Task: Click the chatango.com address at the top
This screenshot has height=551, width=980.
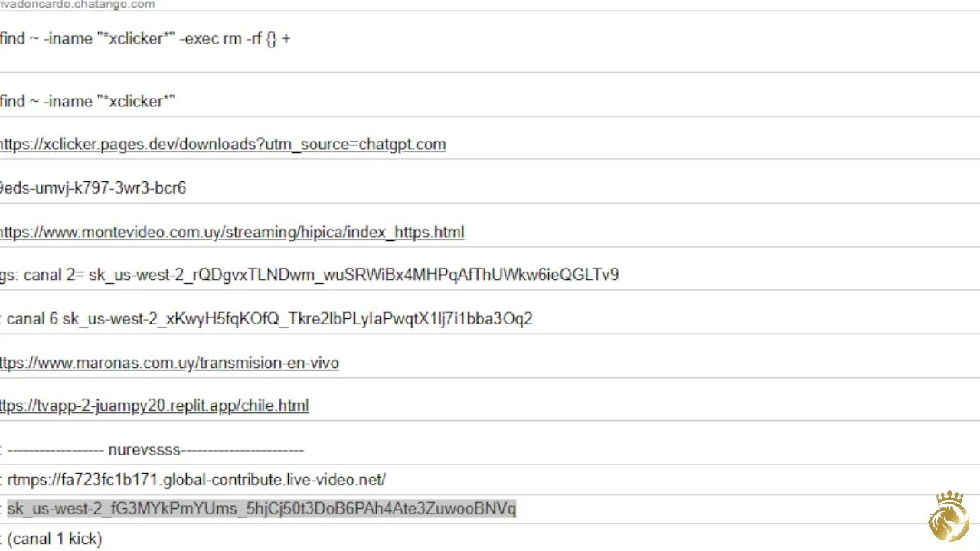Action: coord(77,5)
